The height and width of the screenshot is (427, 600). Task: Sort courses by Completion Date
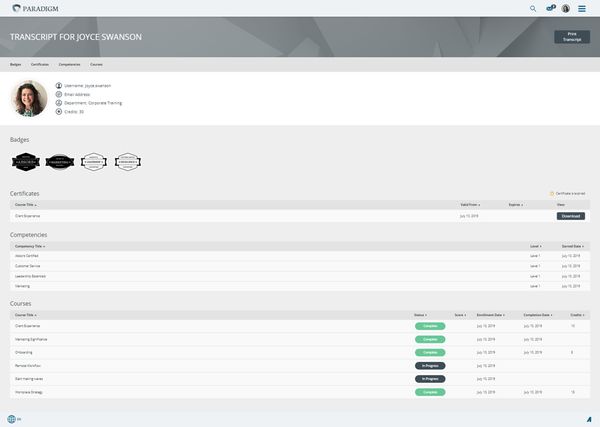pos(539,314)
